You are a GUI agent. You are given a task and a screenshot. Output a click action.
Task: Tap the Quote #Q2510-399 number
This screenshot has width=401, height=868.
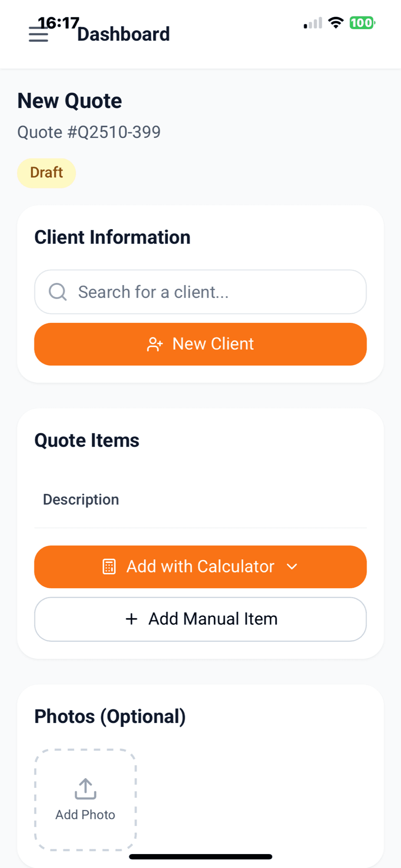tap(89, 132)
